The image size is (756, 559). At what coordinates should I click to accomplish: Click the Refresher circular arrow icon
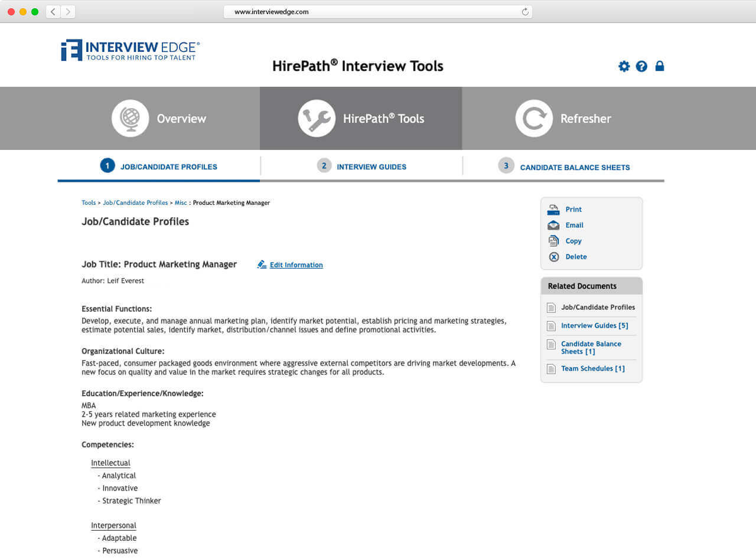point(534,118)
